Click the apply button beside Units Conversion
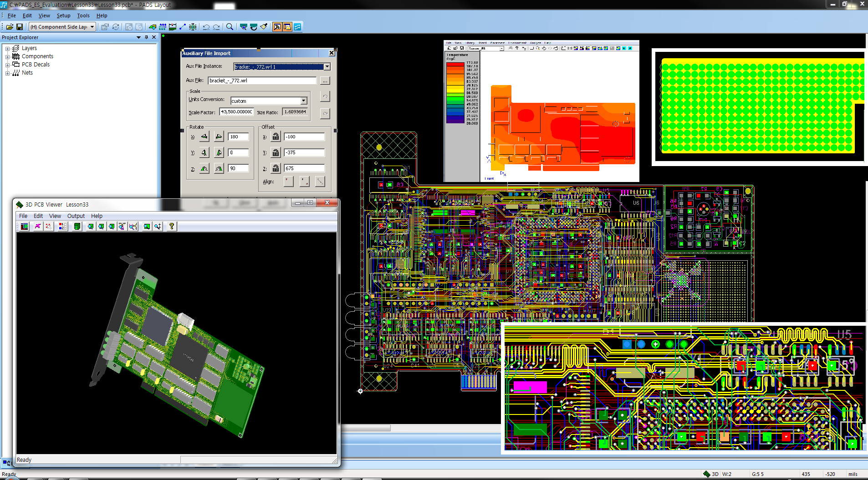Image resolution: width=868 pixels, height=480 pixels. coord(325,96)
